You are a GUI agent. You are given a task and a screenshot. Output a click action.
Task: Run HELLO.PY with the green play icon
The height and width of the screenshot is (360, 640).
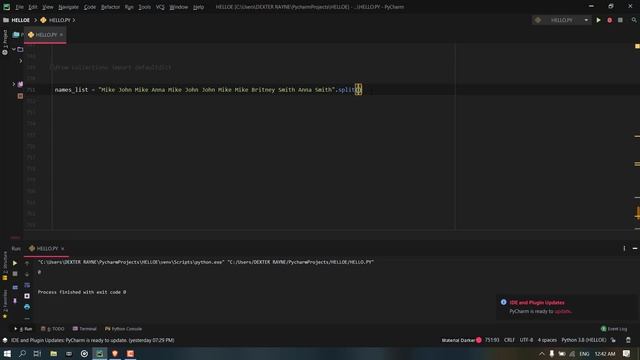[x=598, y=20]
